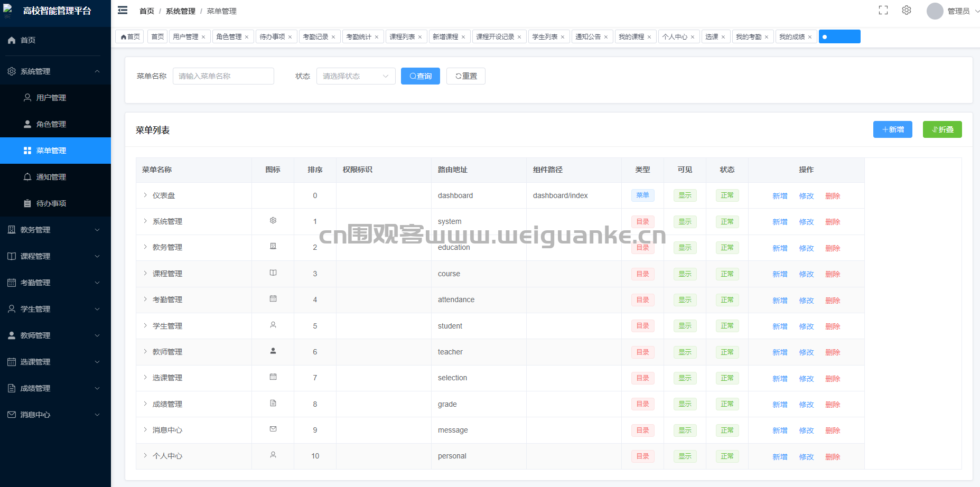Click the 菜单管理 grid icon in sidebar
This screenshot has height=487, width=980.
[27, 150]
